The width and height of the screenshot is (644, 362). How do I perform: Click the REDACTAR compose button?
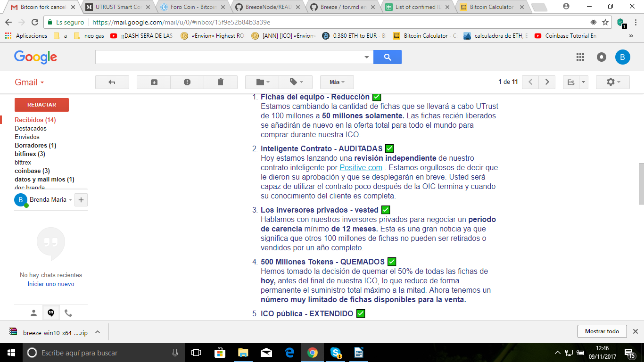[41, 105]
